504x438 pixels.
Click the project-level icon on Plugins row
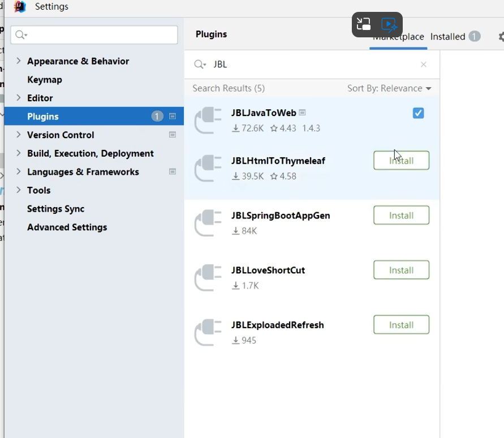tap(173, 116)
